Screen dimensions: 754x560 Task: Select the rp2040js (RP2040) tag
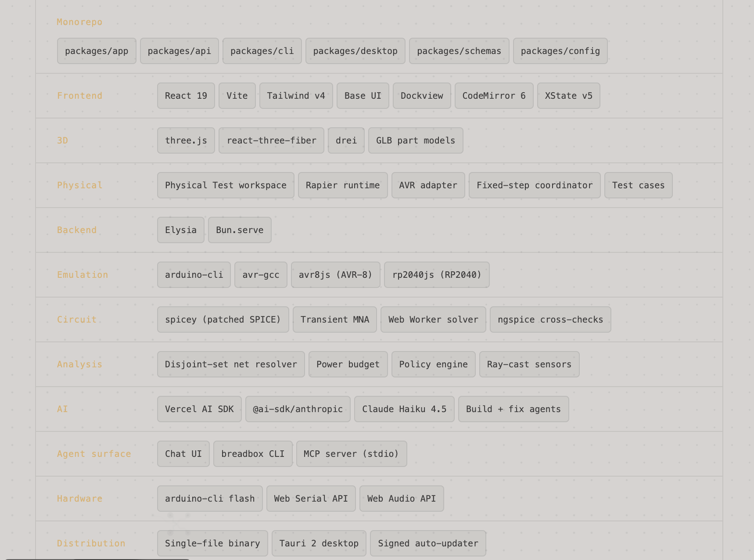click(437, 275)
